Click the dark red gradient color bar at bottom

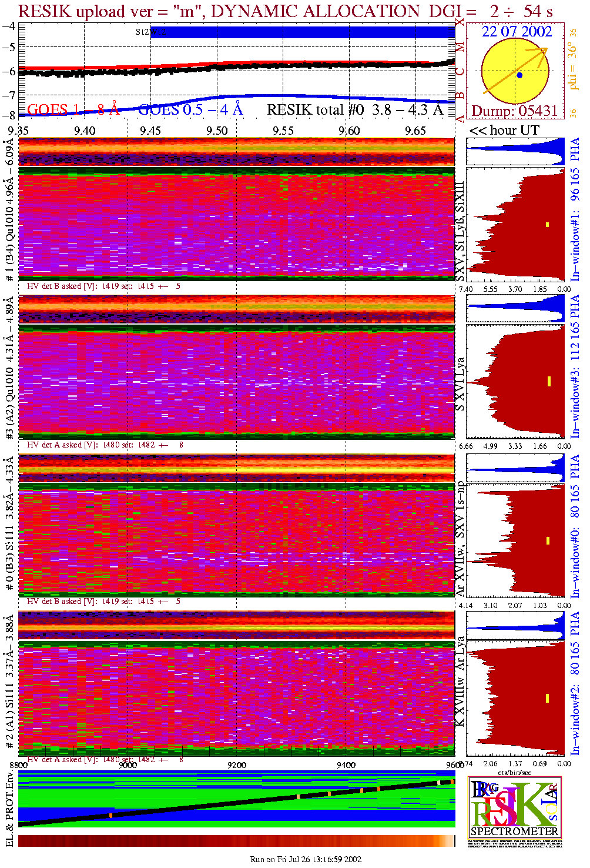pos(236,841)
